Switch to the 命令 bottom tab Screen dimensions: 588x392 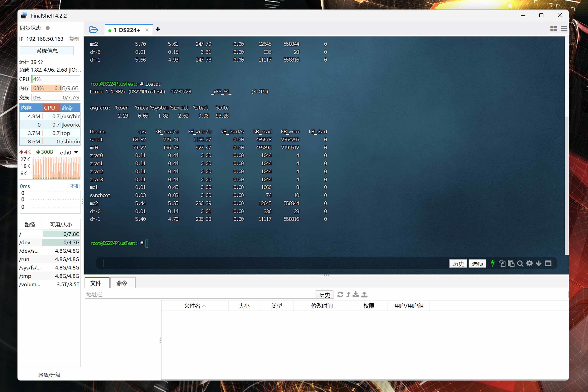click(x=122, y=283)
